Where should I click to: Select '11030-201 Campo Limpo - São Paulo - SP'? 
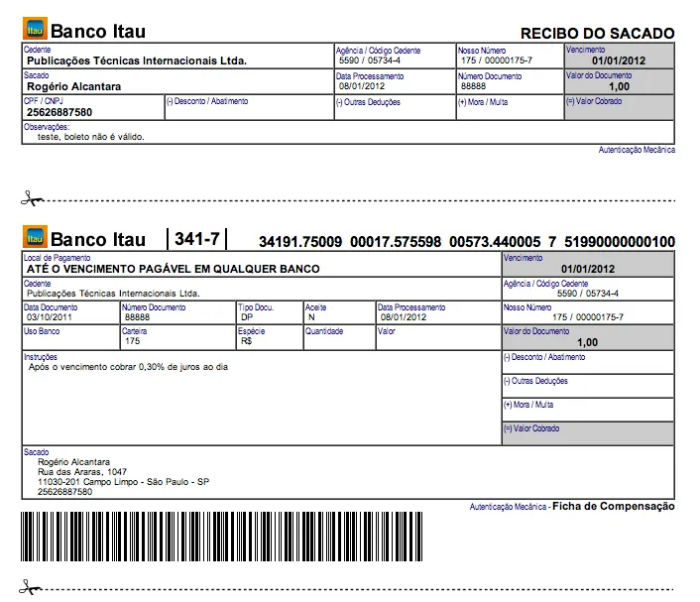pos(123,482)
